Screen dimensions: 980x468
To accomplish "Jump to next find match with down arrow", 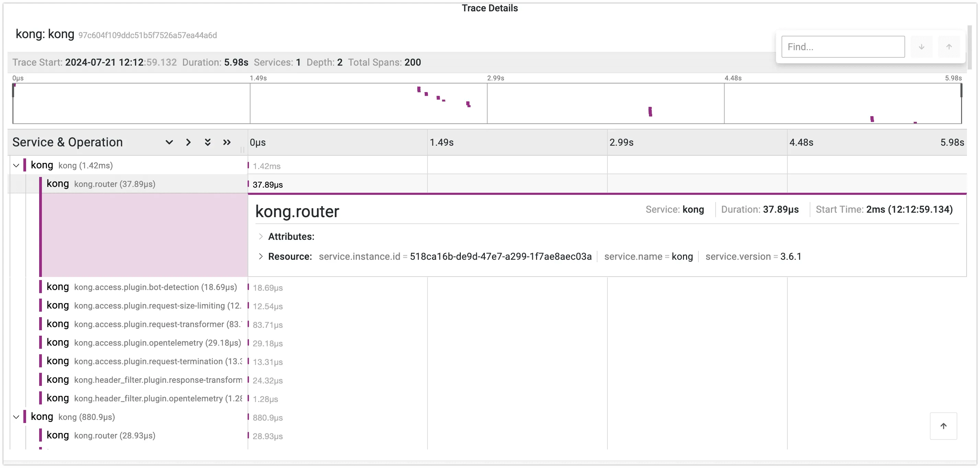I will coord(921,46).
